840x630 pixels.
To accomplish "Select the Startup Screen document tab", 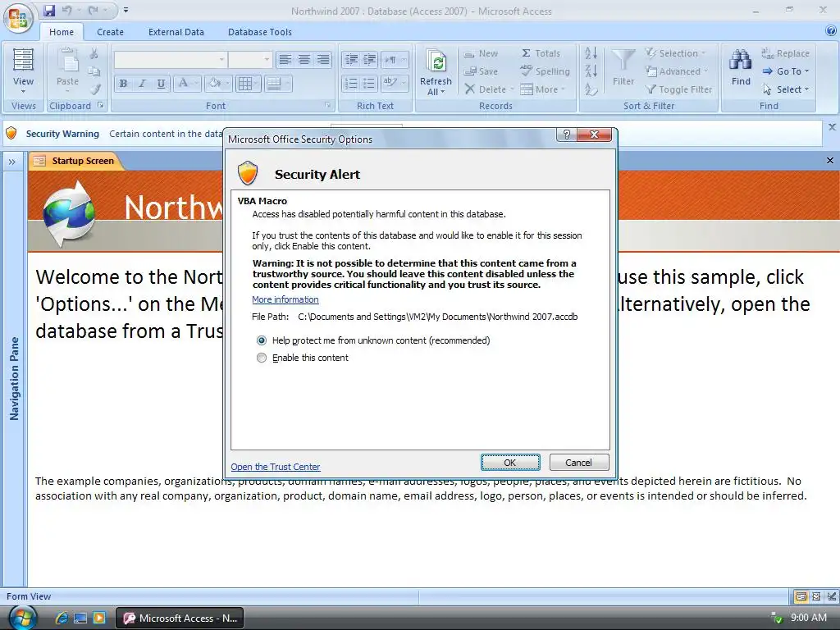I will [75, 161].
